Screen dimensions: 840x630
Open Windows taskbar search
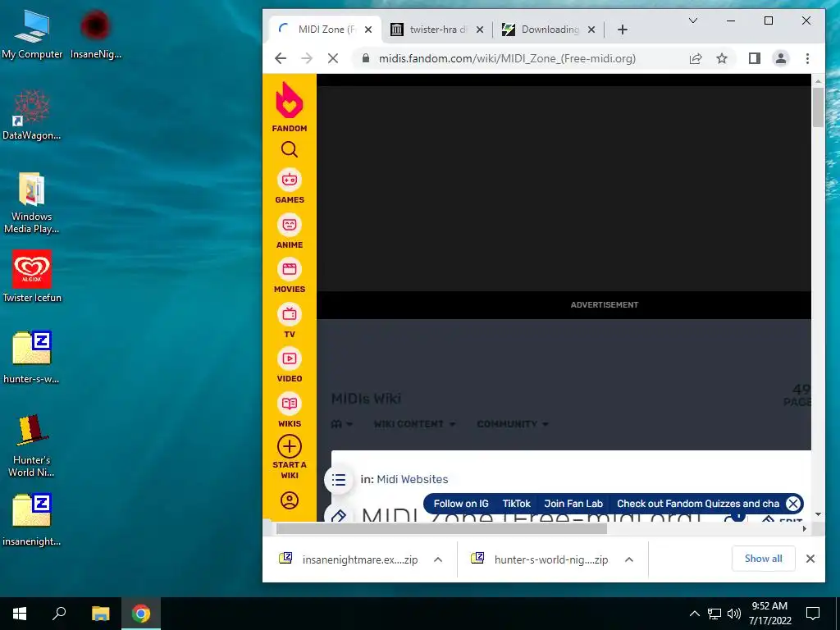[x=59, y=614]
